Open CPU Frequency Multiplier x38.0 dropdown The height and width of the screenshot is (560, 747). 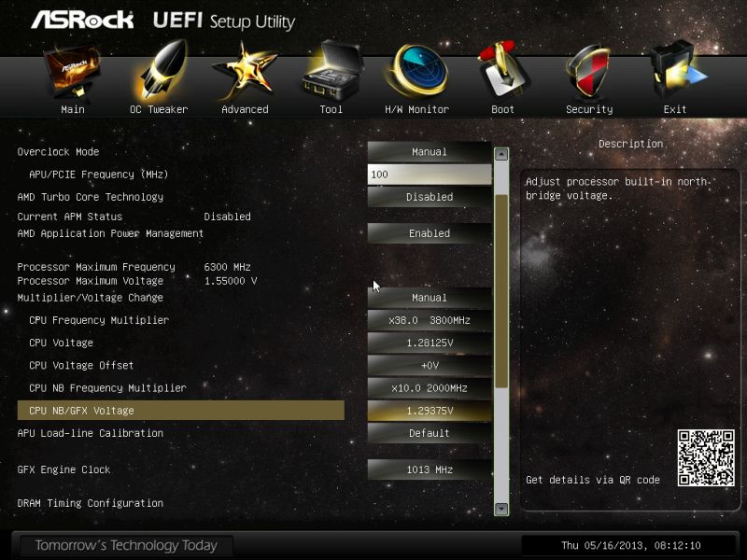(x=430, y=320)
